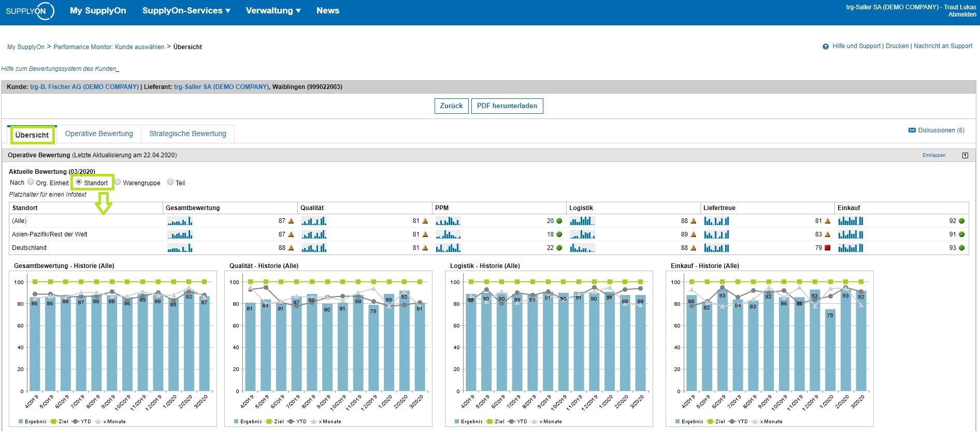Open PPM sparkline in the (Alle) row
The width and height of the screenshot is (980, 431).
[448, 221]
